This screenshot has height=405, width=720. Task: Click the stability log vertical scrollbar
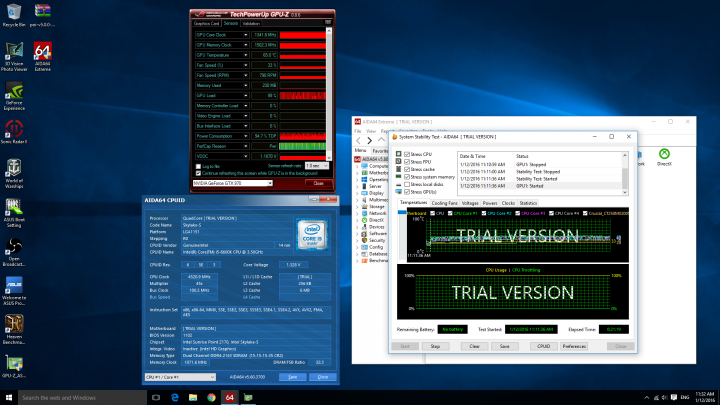(624, 174)
